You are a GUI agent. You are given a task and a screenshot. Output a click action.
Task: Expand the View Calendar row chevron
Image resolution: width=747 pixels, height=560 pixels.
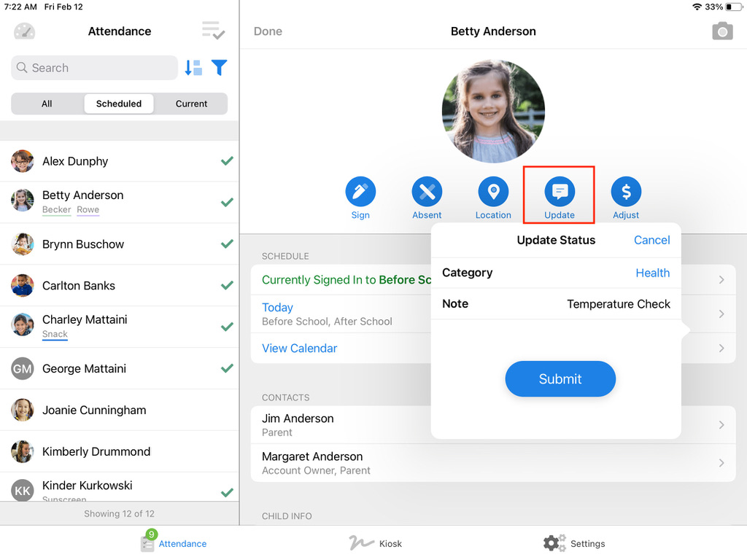tap(721, 348)
